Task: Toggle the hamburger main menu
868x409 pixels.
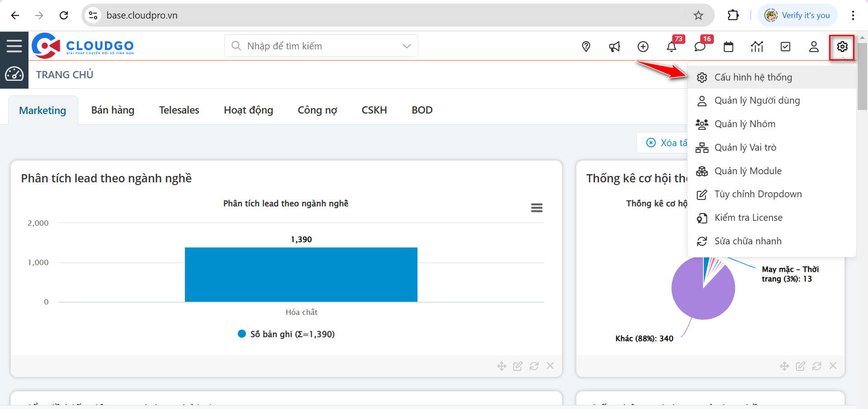Action: tap(14, 46)
